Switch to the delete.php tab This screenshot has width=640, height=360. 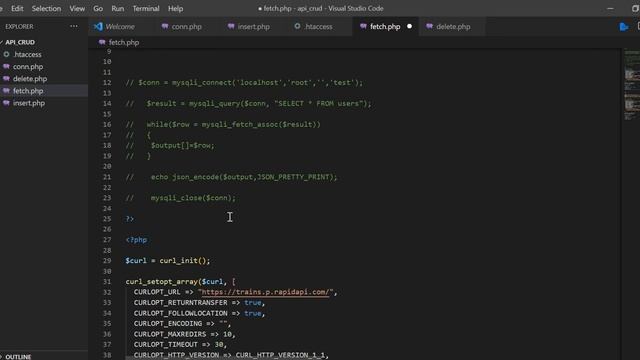[x=453, y=27]
